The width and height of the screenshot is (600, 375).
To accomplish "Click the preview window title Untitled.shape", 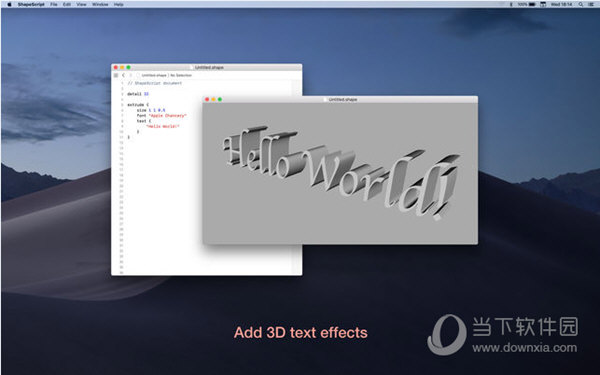I will click(343, 99).
